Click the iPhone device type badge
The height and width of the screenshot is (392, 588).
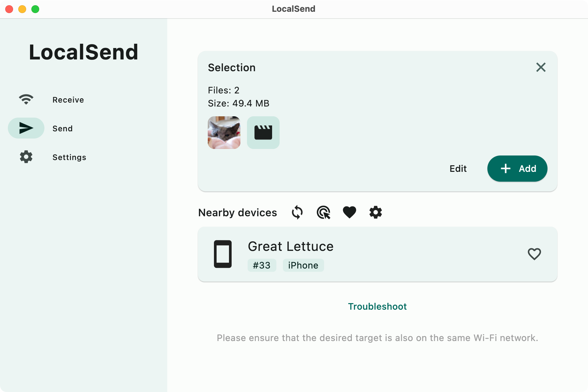pyautogui.click(x=303, y=265)
